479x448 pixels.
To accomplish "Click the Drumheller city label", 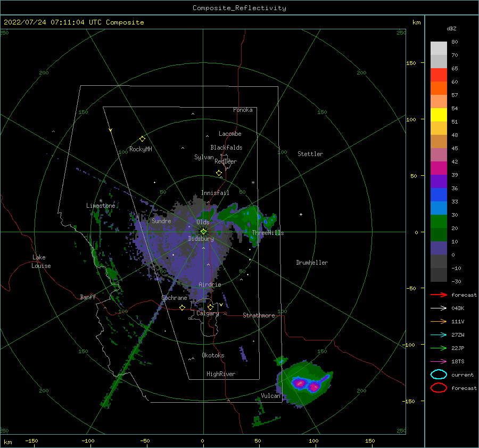I will click(x=312, y=263).
